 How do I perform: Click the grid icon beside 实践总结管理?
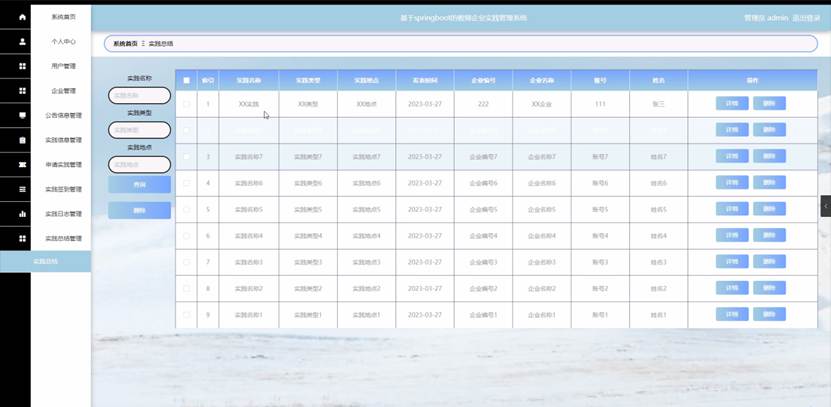pyautogui.click(x=22, y=238)
